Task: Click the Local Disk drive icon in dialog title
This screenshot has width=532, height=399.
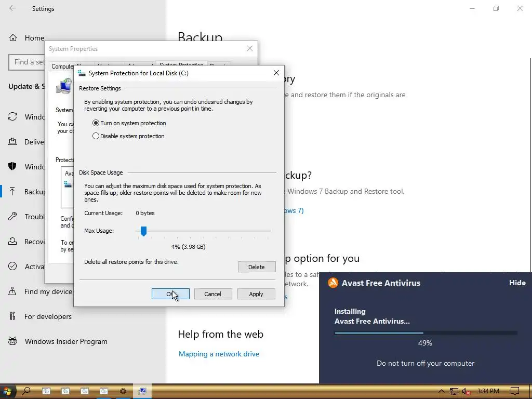Action: [82, 73]
